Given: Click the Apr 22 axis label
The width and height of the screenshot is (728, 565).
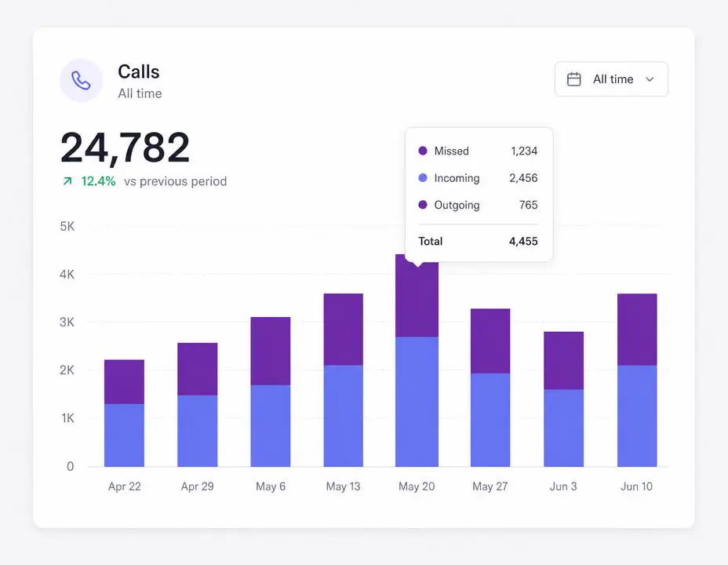Looking at the screenshot, I should pos(125,486).
